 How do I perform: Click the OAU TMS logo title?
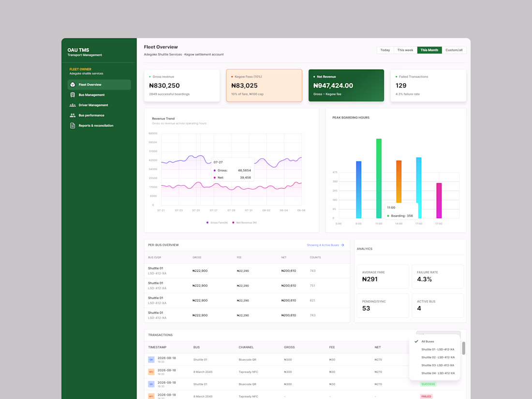(x=78, y=50)
